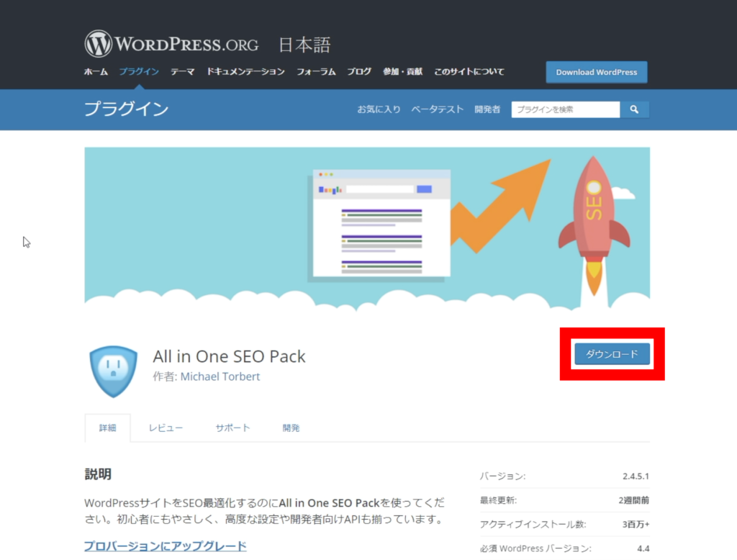The height and width of the screenshot is (560, 737).
Task: Click the Download WordPress button
Action: click(x=597, y=72)
